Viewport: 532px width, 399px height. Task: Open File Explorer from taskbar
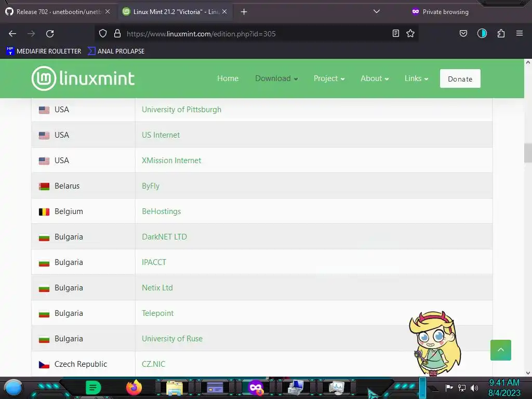[175, 388]
